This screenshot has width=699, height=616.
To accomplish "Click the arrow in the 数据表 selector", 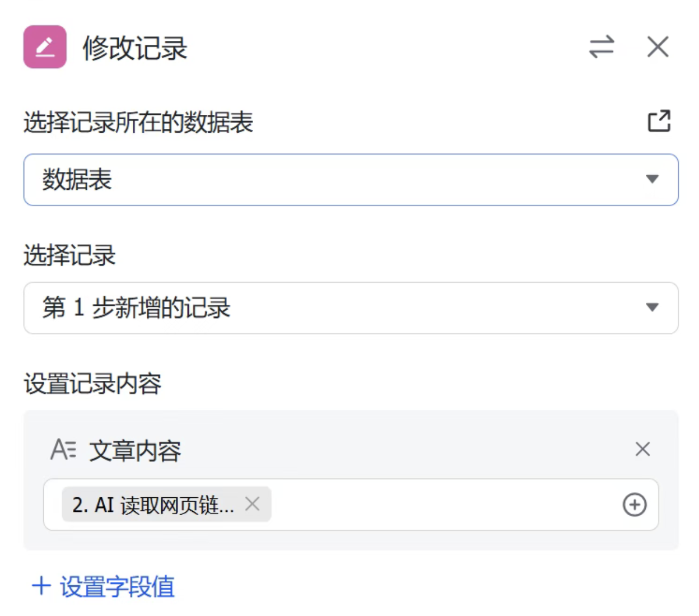I will click(x=652, y=179).
